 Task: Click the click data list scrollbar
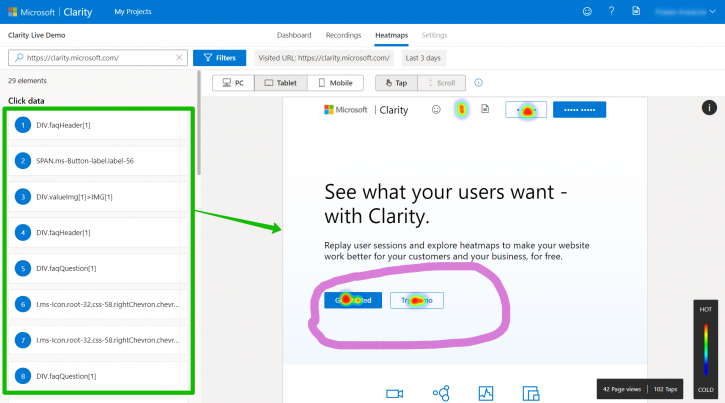click(x=199, y=123)
